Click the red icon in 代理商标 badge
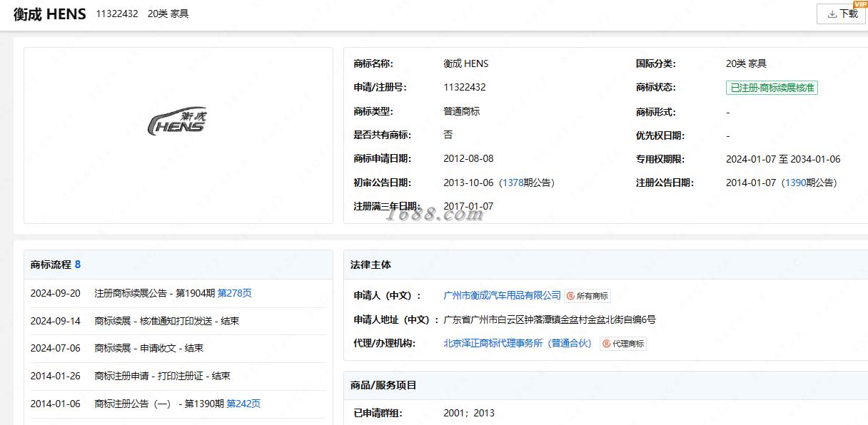 tap(606, 344)
